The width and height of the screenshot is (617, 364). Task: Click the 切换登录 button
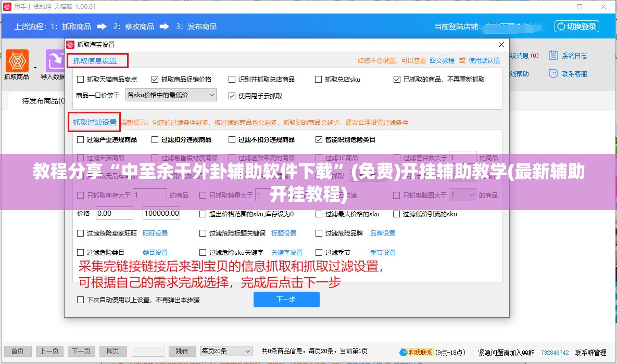coord(577,27)
